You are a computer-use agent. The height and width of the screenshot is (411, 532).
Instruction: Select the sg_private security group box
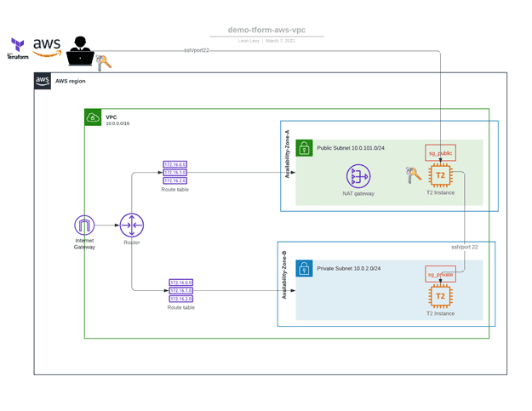tap(440, 274)
